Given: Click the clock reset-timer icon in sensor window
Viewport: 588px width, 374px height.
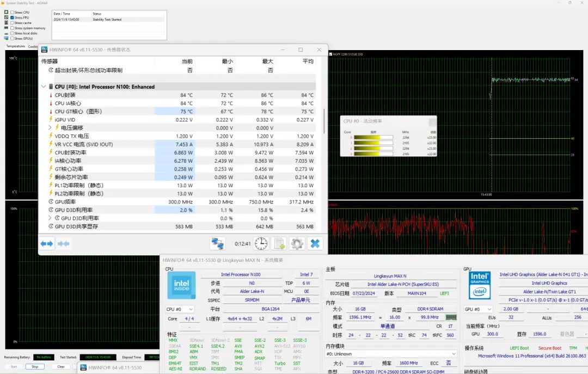Looking at the screenshot, I should (x=261, y=243).
